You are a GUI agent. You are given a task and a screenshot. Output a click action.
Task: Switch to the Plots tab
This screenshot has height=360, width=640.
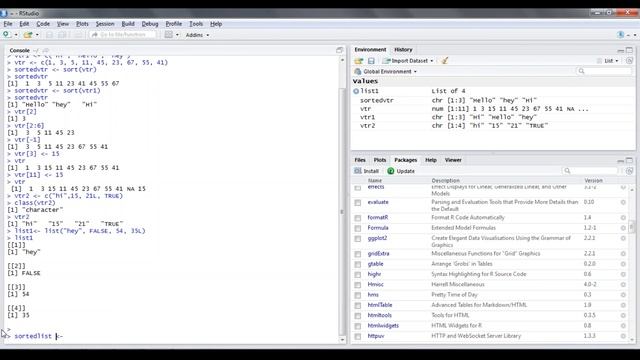coord(380,160)
